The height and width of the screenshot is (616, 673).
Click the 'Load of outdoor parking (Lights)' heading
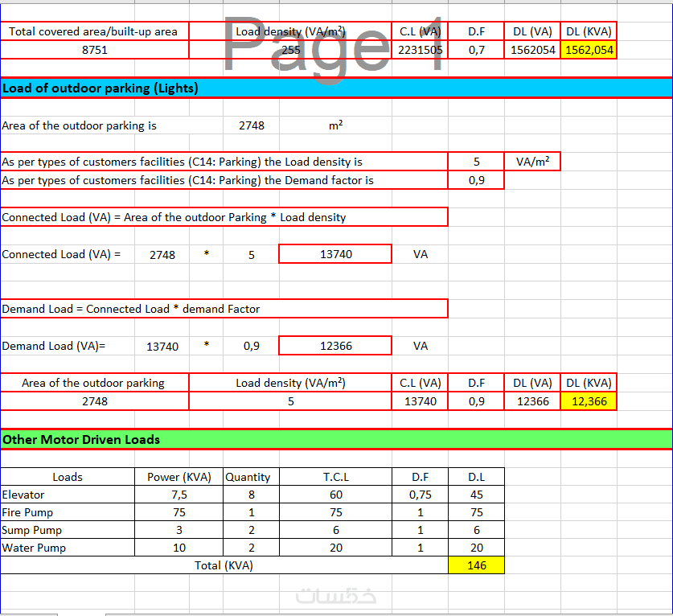336,88
